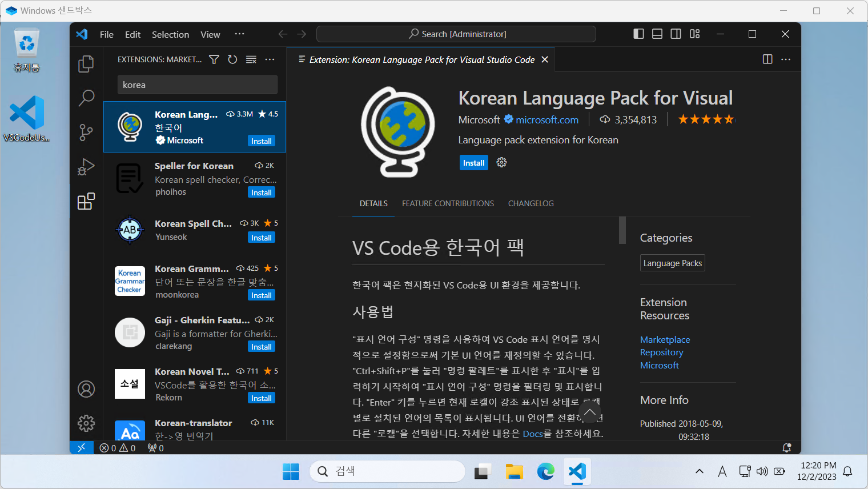Install Gaji Gherkin formatter extension
868x489 pixels.
click(x=262, y=347)
